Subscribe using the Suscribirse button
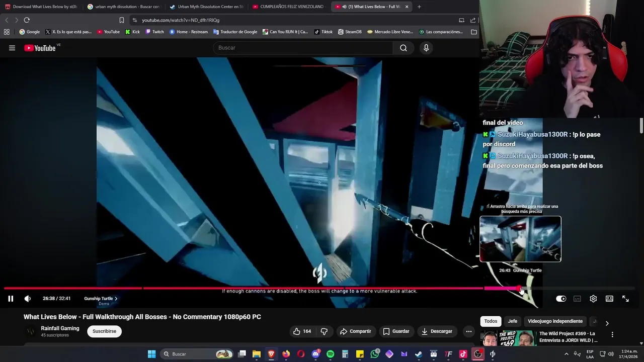The width and height of the screenshot is (644, 362). (104, 331)
